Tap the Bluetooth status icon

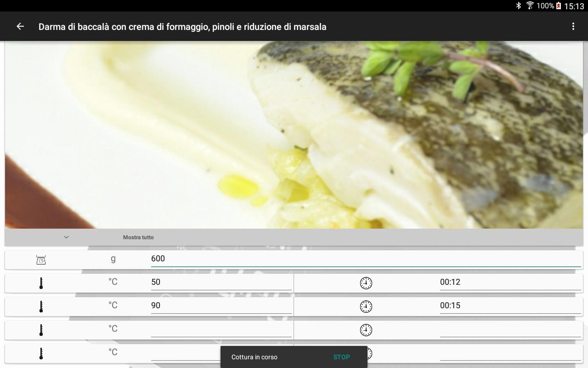518,6
